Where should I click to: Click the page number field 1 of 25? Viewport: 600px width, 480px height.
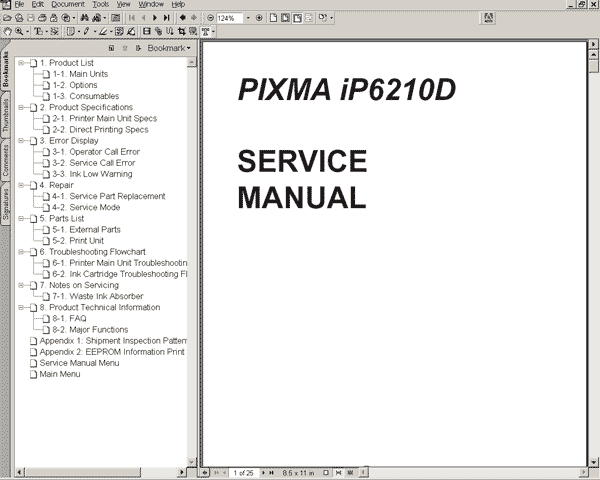244,473
